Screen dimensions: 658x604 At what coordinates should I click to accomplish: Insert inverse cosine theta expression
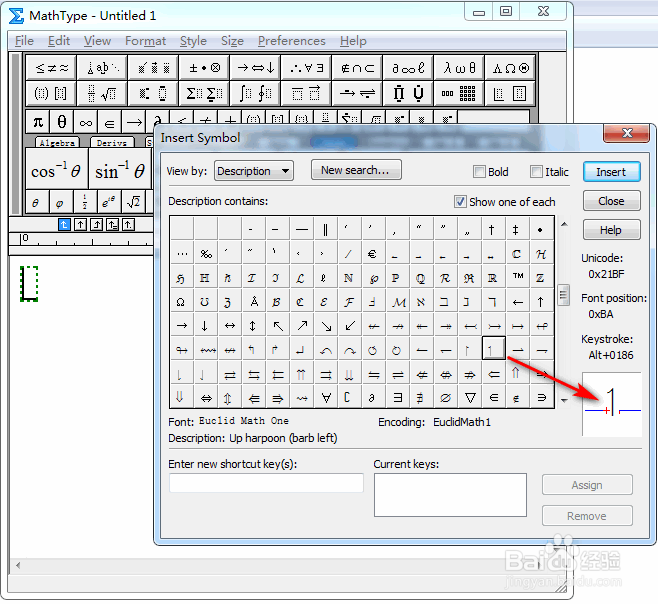click(57, 168)
